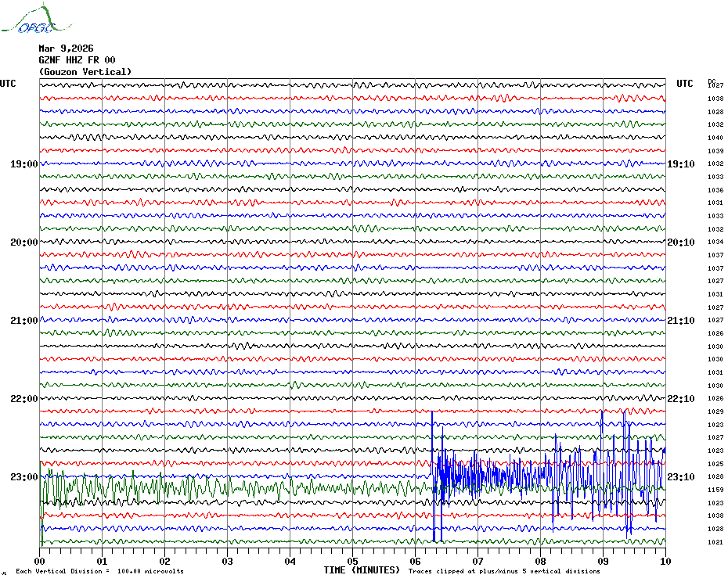Click the 23:10 time label on right axis
The height and width of the screenshot is (582, 728).
coord(679,477)
